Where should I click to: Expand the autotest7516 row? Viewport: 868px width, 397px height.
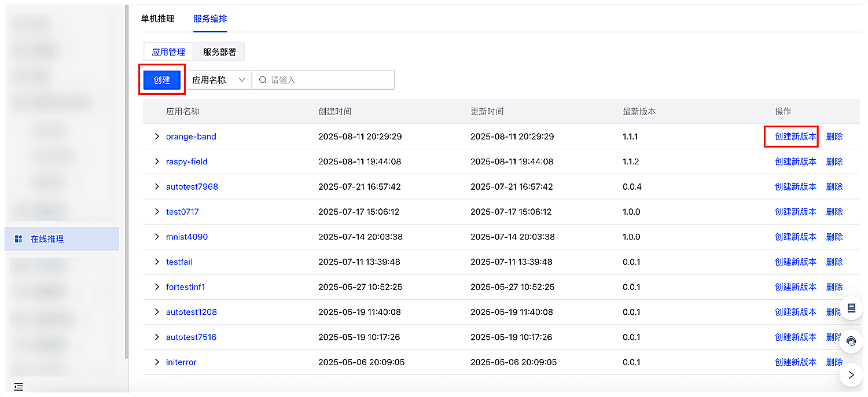click(157, 337)
